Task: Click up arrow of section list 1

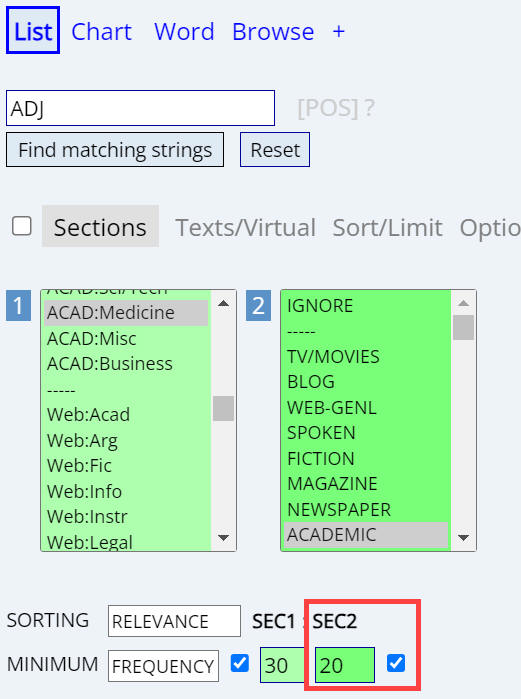Action: (x=223, y=304)
